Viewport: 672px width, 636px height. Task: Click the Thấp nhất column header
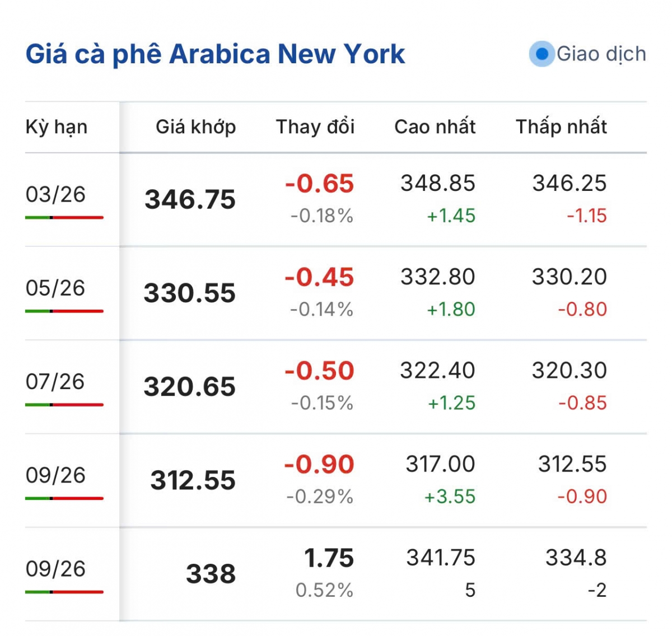pyautogui.click(x=561, y=127)
